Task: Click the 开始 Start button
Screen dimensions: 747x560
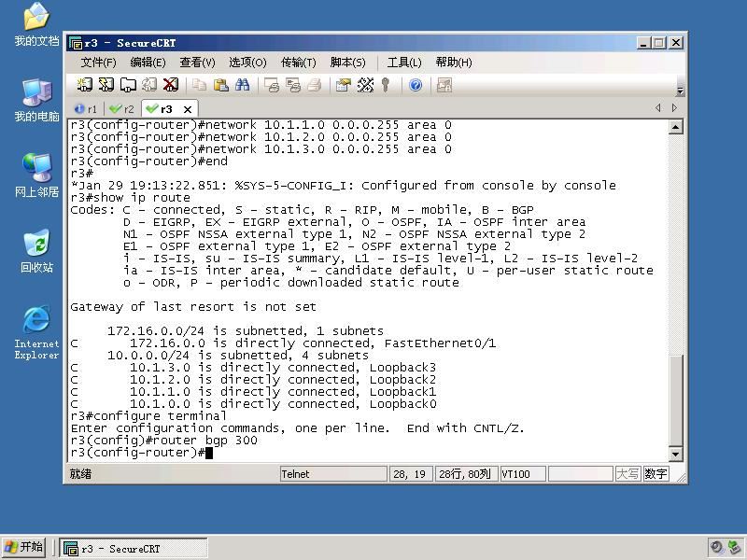Action: coord(24,547)
